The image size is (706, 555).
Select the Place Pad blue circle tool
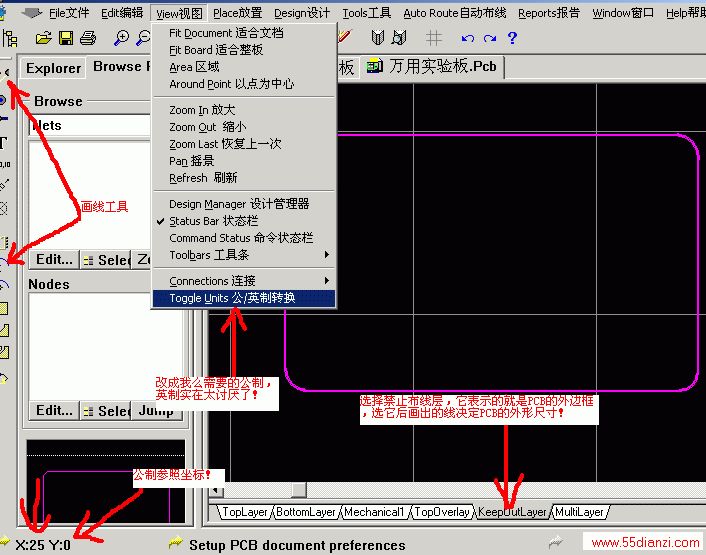point(3,100)
